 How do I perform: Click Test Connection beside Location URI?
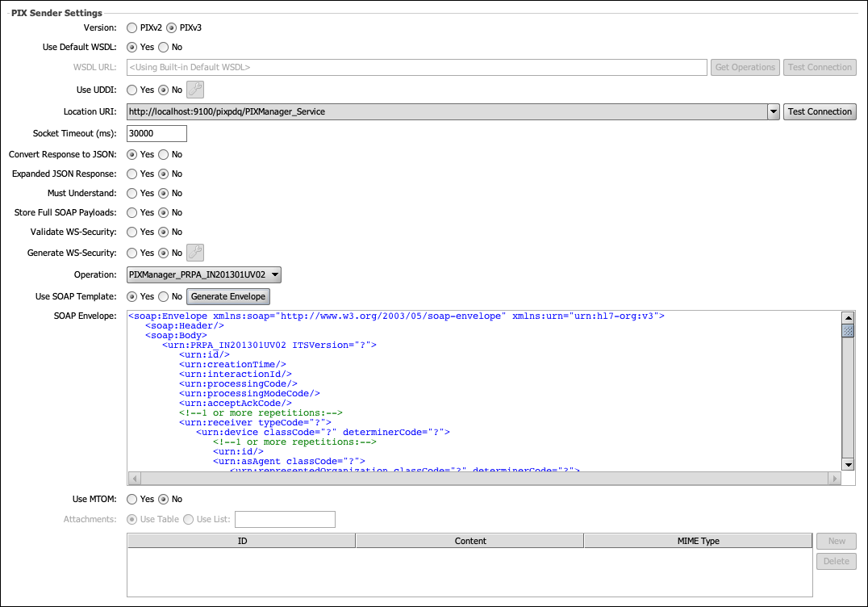click(820, 111)
